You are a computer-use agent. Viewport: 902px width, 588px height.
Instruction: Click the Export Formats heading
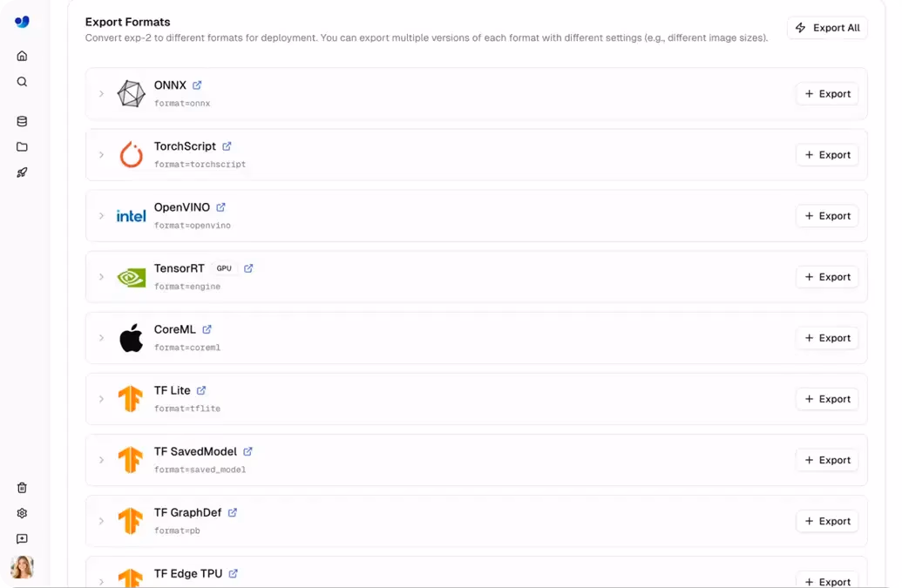[x=128, y=22]
